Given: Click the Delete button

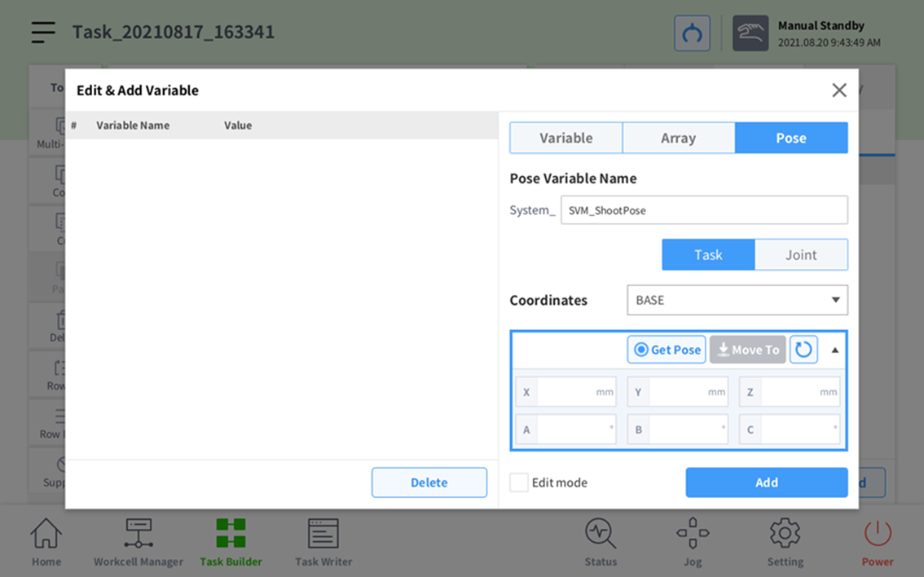Looking at the screenshot, I should 429,482.
